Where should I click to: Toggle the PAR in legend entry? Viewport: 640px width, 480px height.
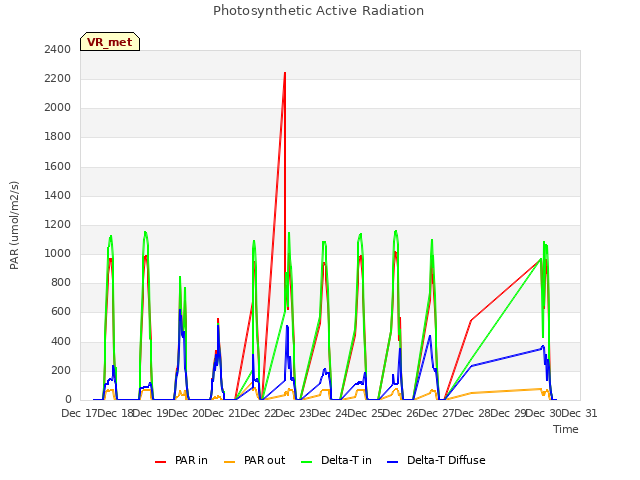[x=181, y=460]
